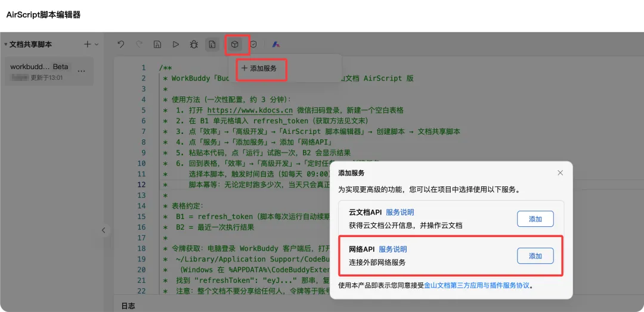This screenshot has height=312, width=644.
Task: Open the dropdown arrow next to the plus icon
Action: pos(97,44)
